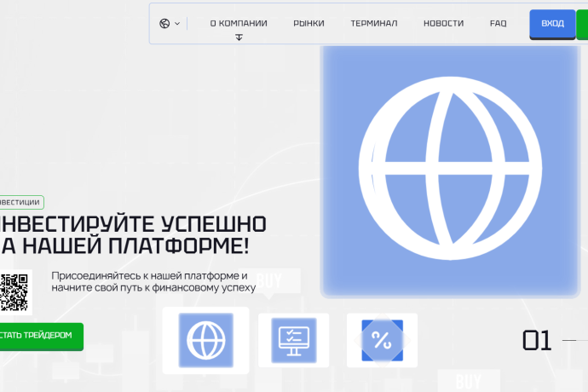Click the QR code image
The image size is (588, 392).
tap(15, 292)
